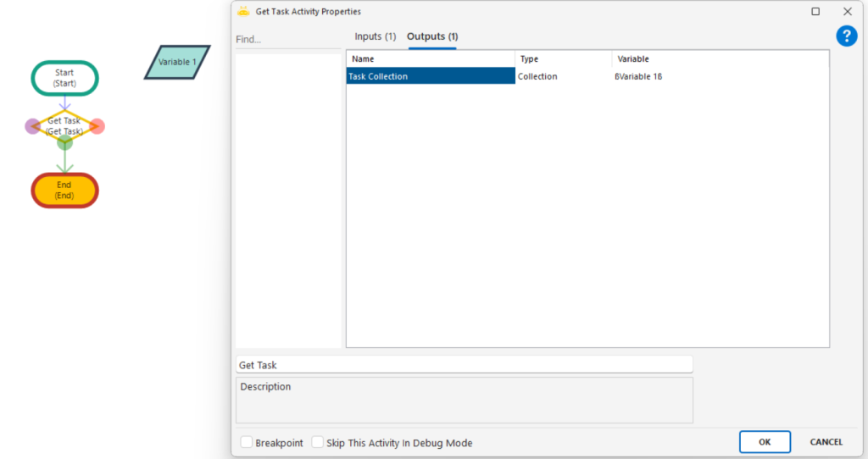Click the green connector below Get Task
Screen dimensions: 868x459
(x=64, y=142)
